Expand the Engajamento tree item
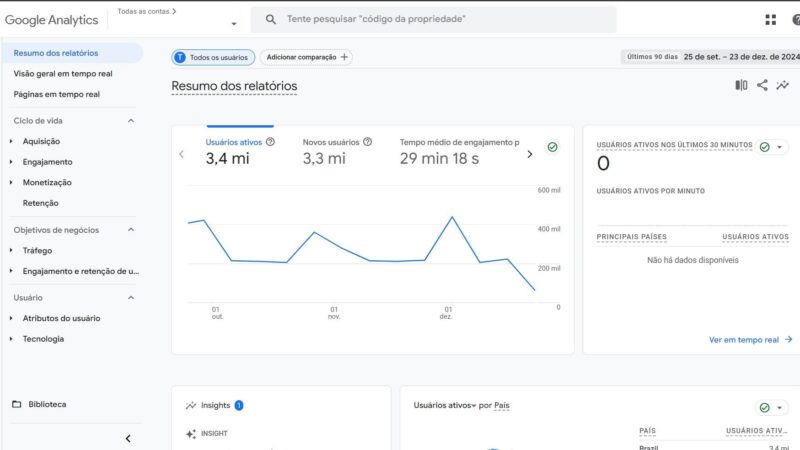The height and width of the screenshot is (450, 800). 11,162
